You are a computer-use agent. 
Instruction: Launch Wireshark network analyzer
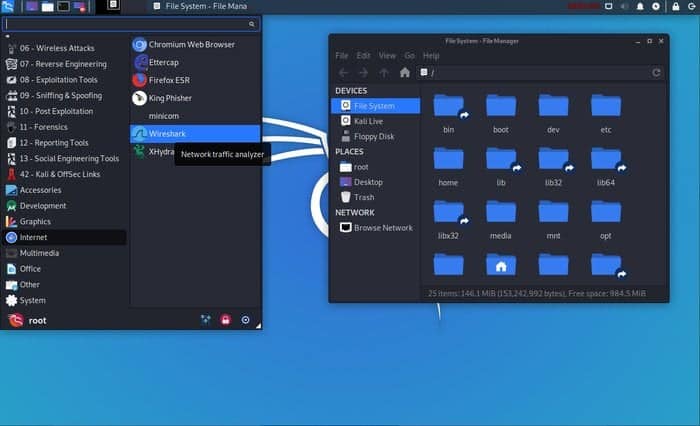[195, 134]
